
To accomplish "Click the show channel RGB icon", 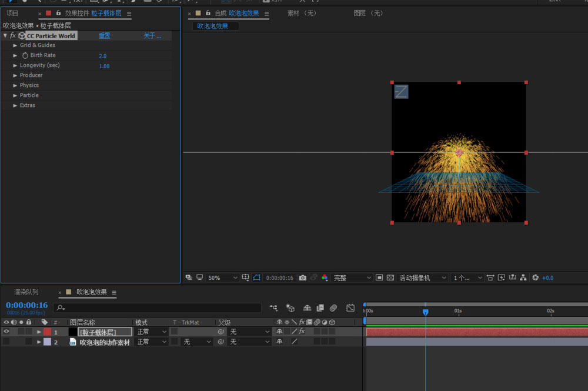I will 324,278.
